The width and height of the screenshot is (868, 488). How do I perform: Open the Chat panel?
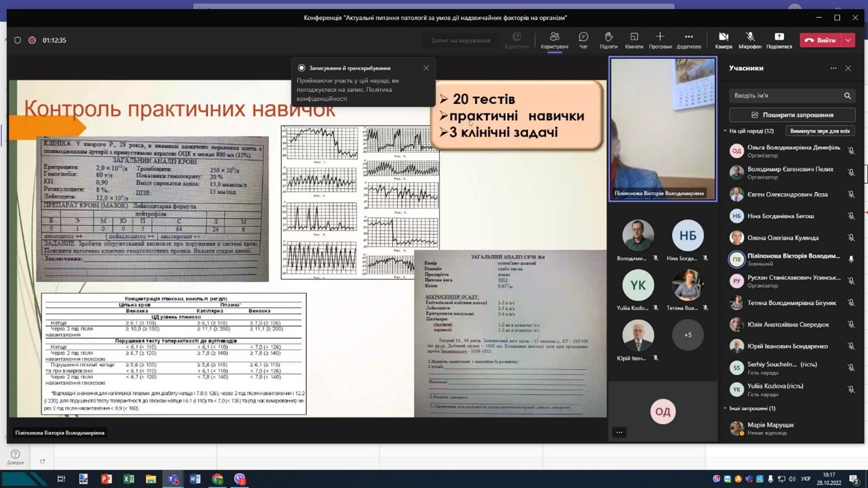(583, 40)
